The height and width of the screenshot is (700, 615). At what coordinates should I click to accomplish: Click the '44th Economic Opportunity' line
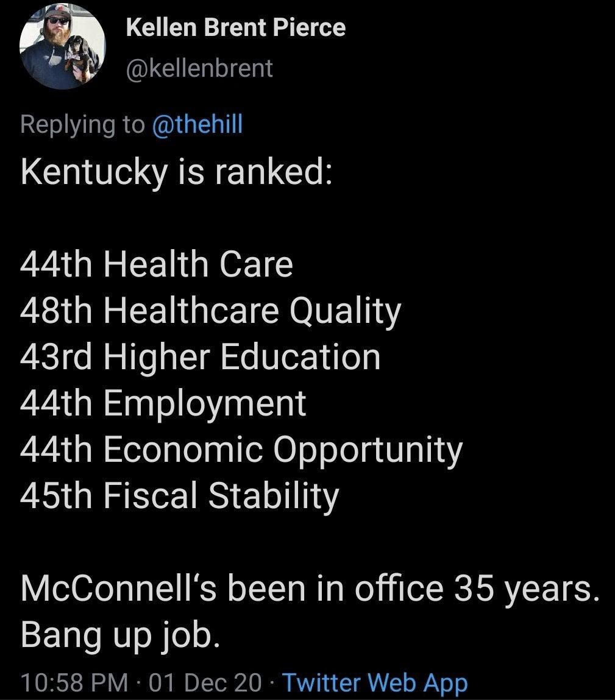pyautogui.click(x=241, y=450)
